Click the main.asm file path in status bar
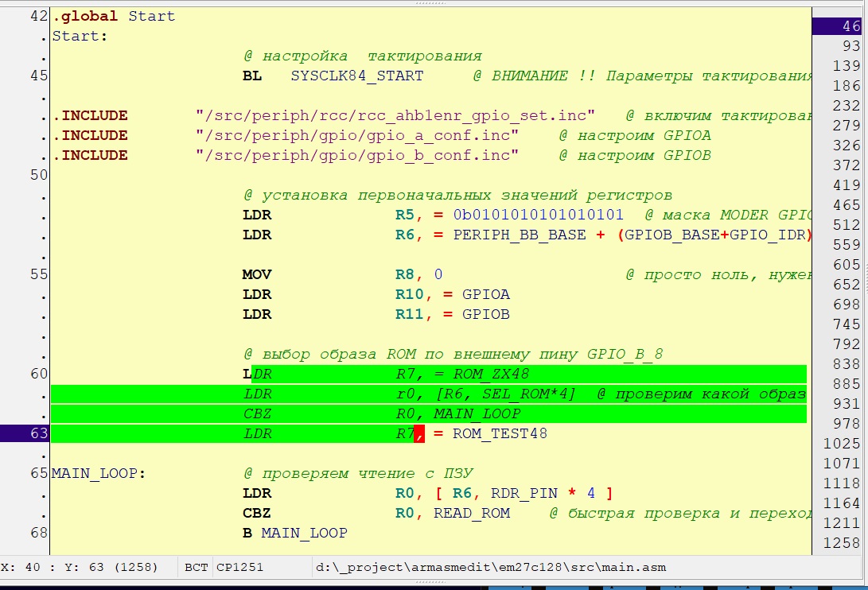Image resolution: width=868 pixels, height=590 pixels. (490, 567)
